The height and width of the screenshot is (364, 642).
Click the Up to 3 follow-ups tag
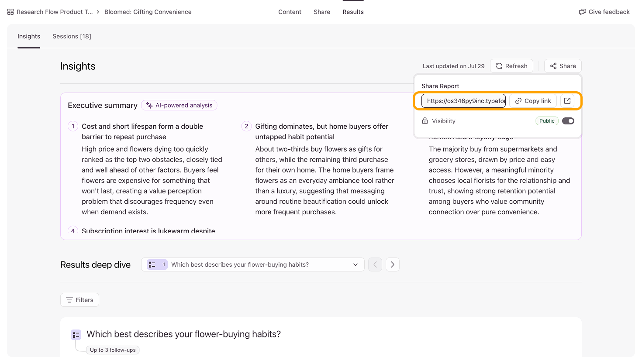pos(113,350)
